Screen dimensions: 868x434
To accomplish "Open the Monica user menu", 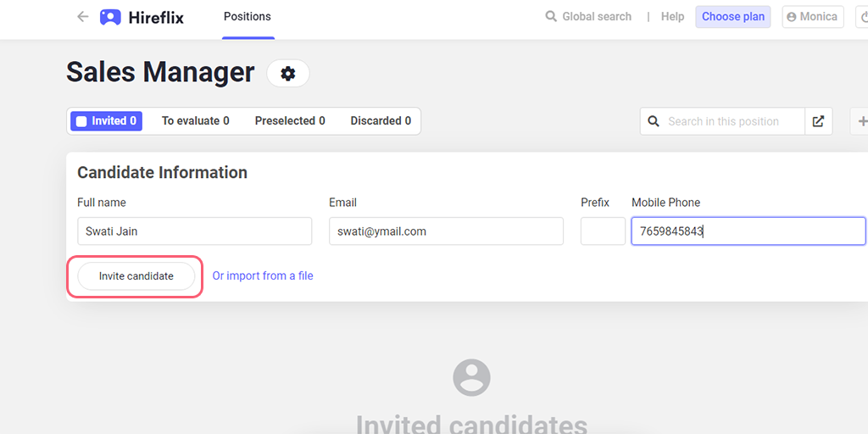I will pyautogui.click(x=813, y=17).
